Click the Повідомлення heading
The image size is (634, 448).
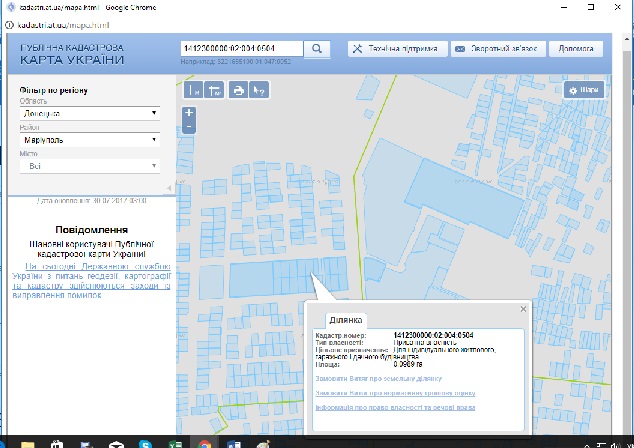[x=91, y=230]
